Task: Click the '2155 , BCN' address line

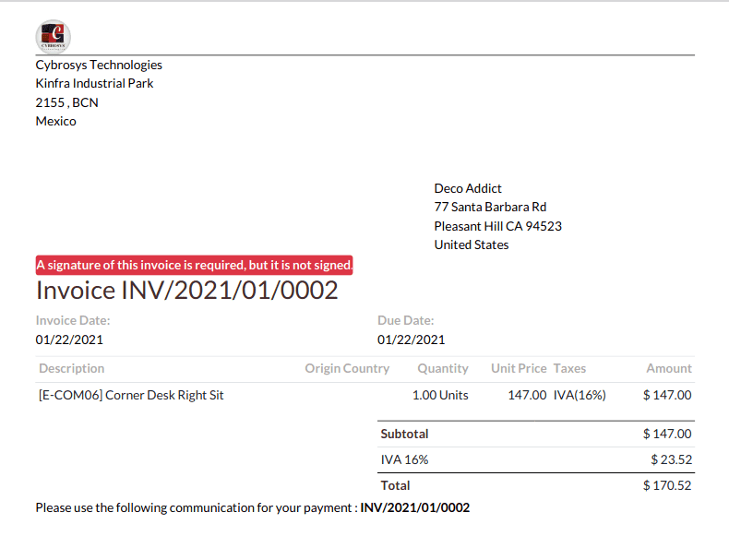Action: tap(67, 102)
